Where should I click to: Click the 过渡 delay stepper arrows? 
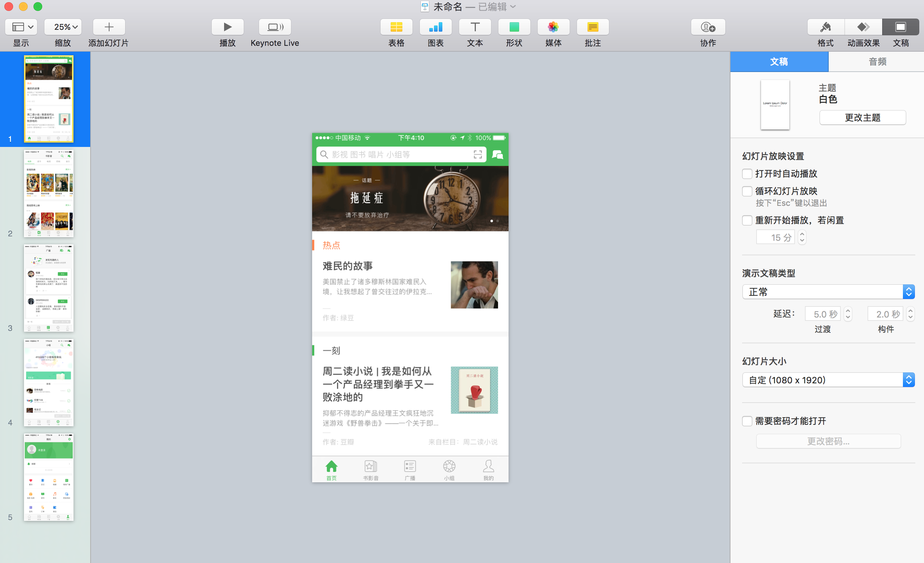coord(848,314)
